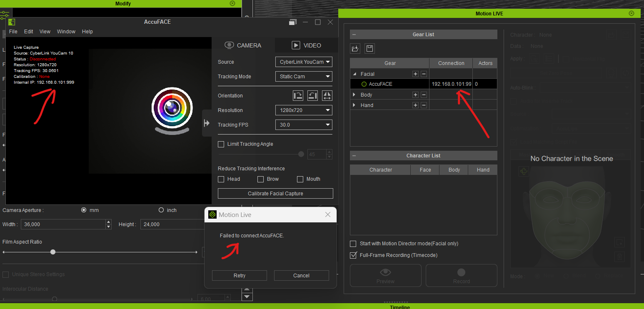
Task: Collapse the Character List section minus icon
Action: [354, 156]
